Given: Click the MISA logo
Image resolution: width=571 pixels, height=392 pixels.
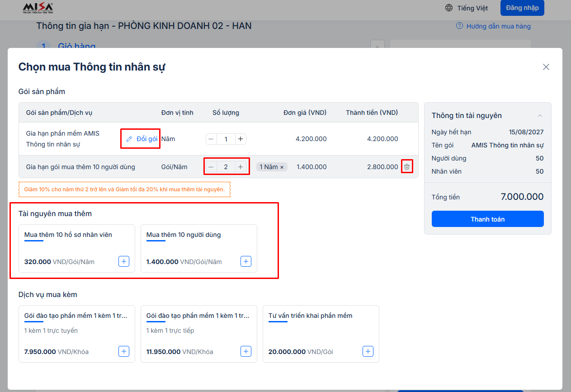Looking at the screenshot, I should click(38, 8).
